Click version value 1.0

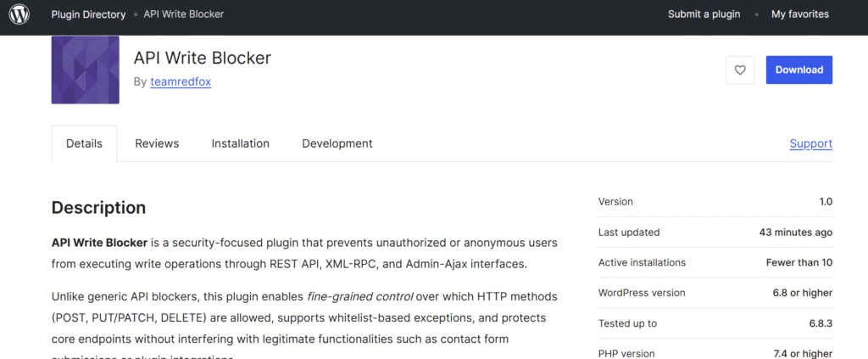(826, 202)
